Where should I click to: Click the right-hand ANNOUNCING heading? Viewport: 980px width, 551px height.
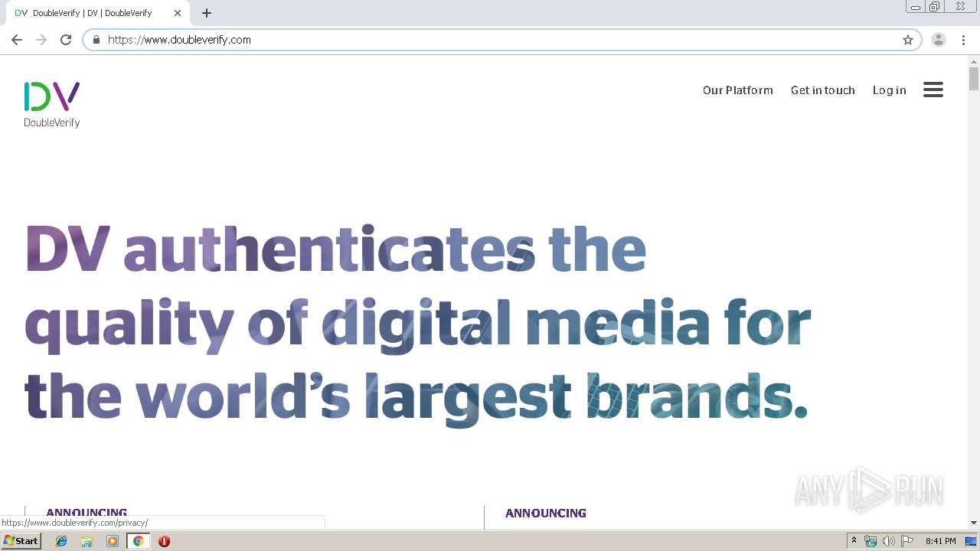[x=546, y=513]
